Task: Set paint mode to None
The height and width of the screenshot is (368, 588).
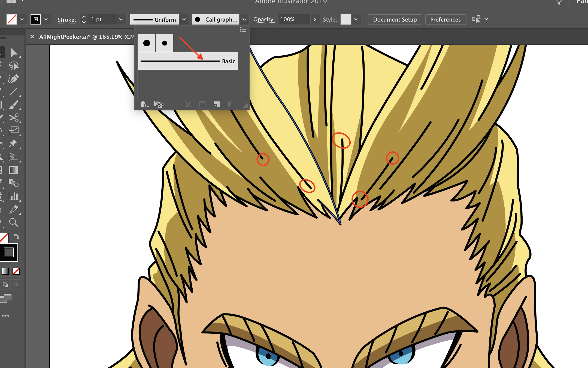Action: click(16, 271)
